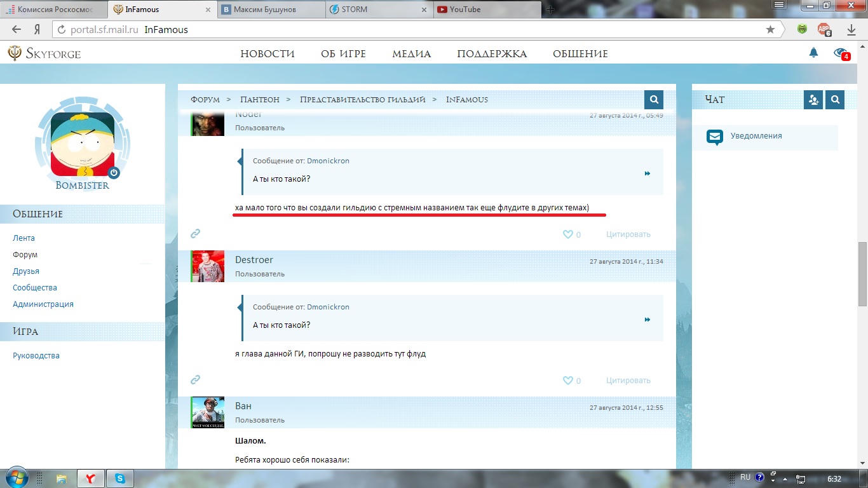The image size is (868, 488).
Task: Click the green extension icon in toolbar
Action: 803,29
